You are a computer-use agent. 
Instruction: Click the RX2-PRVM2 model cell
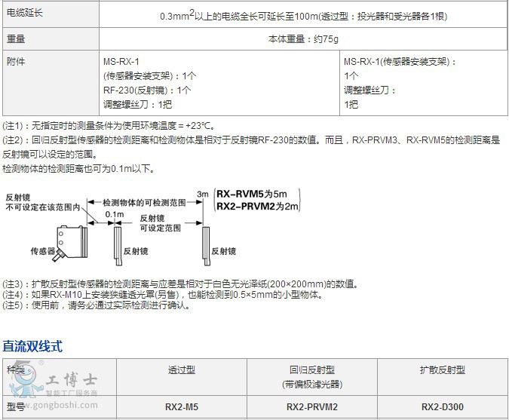pyautogui.click(x=312, y=406)
